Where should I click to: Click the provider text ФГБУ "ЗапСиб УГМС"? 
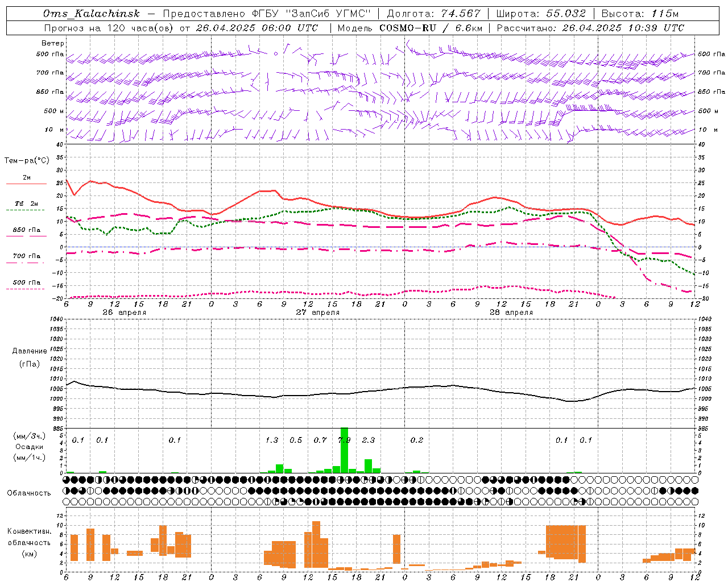point(312,14)
